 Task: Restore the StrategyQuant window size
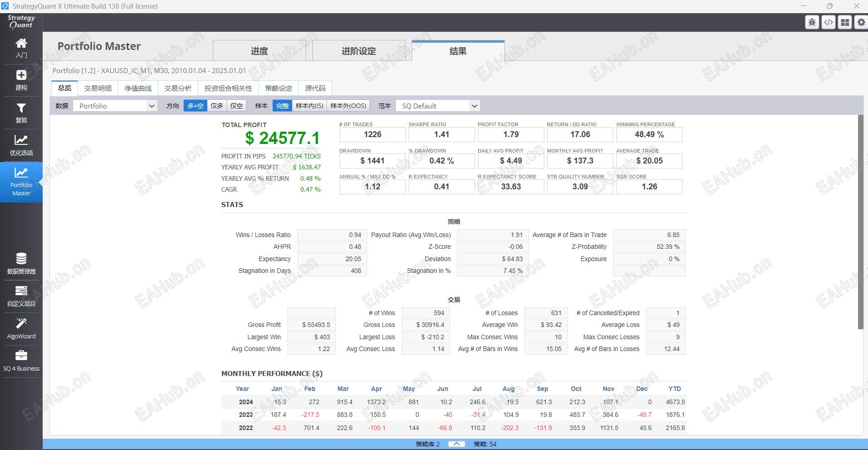click(830, 6)
